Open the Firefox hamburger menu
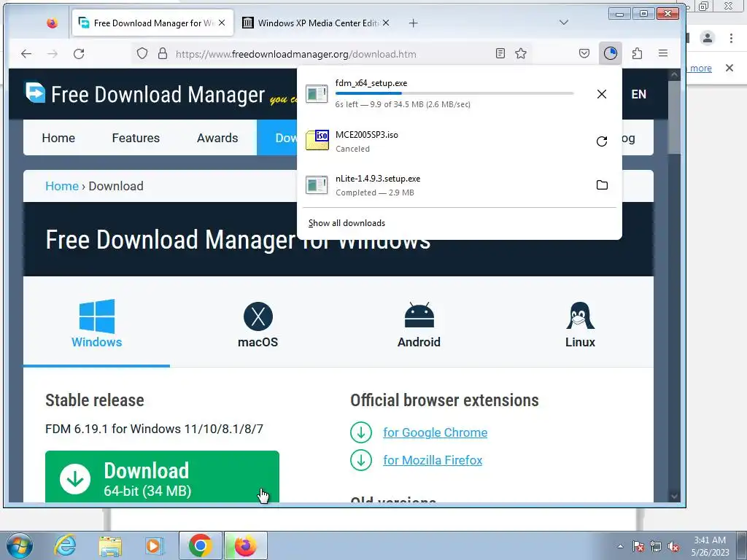The image size is (747, 560). (662, 53)
